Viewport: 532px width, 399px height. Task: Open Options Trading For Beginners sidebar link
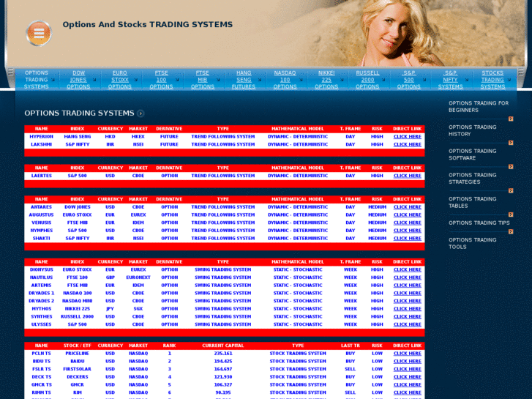(479, 107)
